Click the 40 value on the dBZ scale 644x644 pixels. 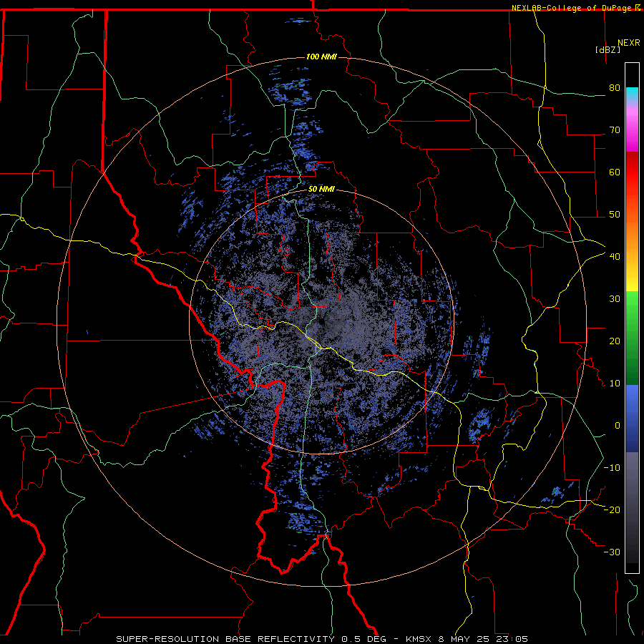(615, 256)
